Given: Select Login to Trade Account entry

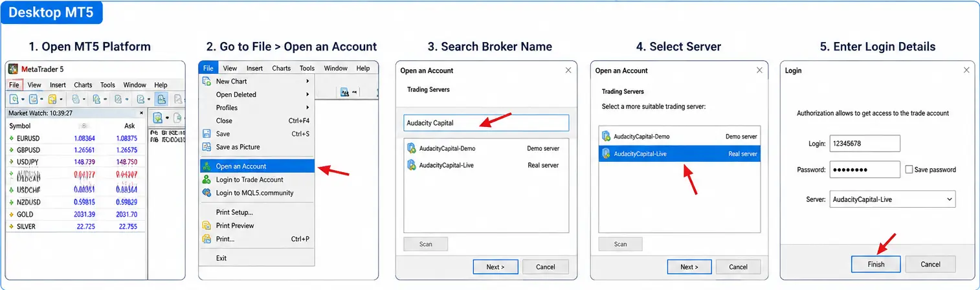Looking at the screenshot, I should point(256,179).
